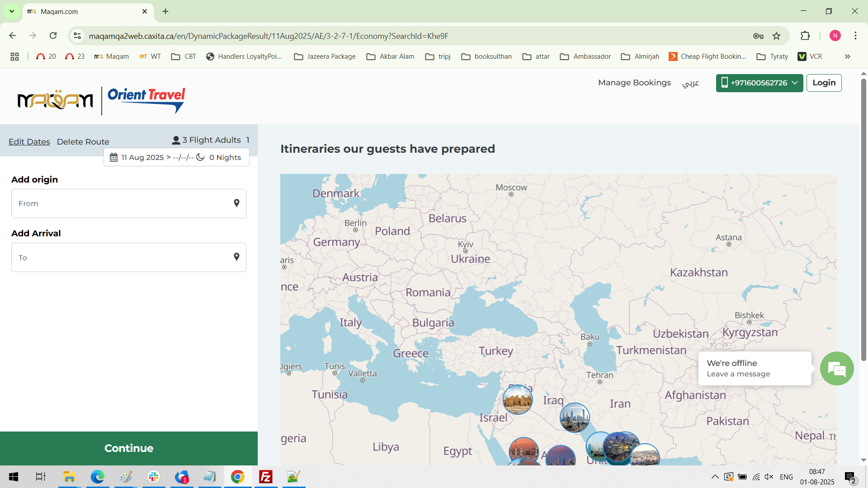
Task: Bookmark the page with the star icon
Action: 777,36
